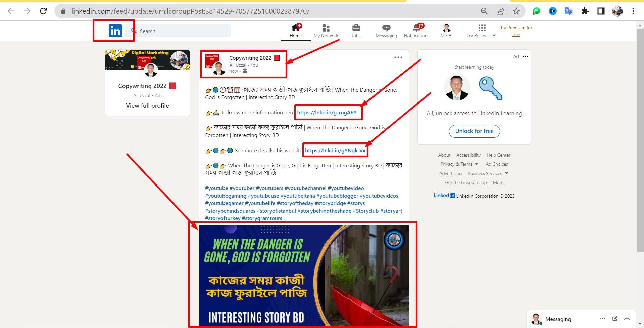Open Get the LinkedIn app link
The width and height of the screenshot is (644, 328).
[466, 182]
